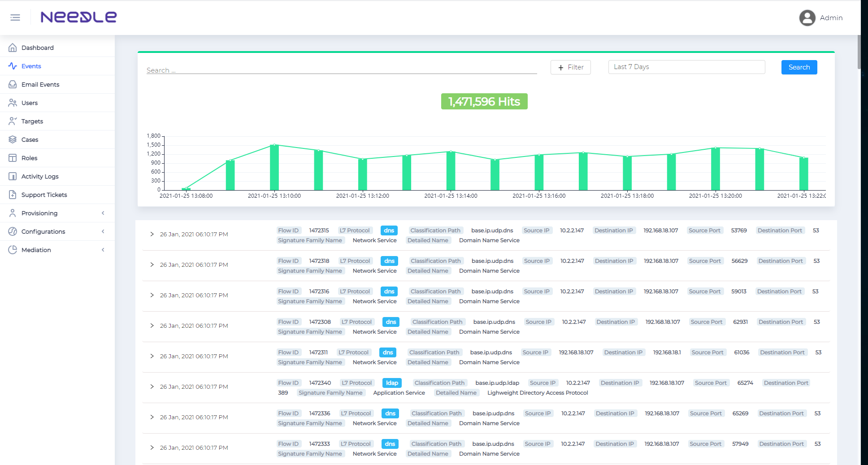
Task: Click the Dashboard home icon
Action: pos(13,48)
